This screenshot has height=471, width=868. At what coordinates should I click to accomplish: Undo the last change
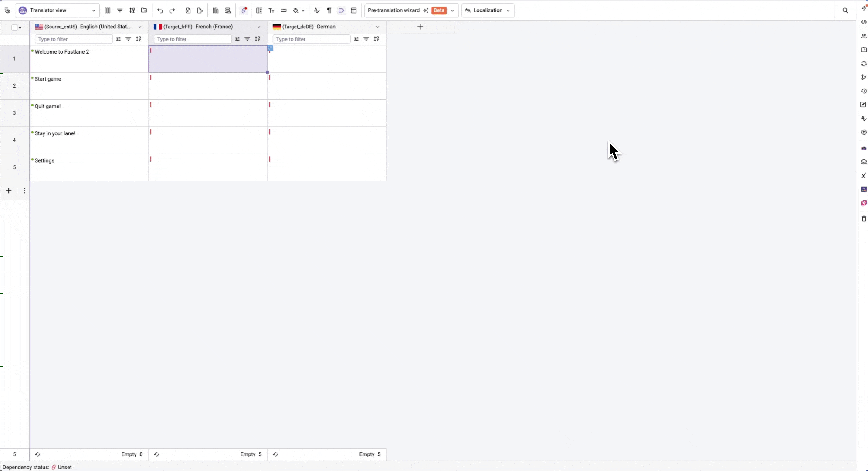tap(161, 10)
